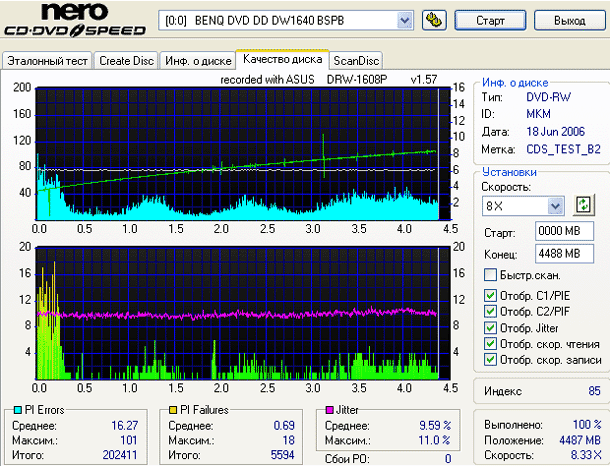Click PI Failures Итого value 5594
The image size is (610, 466).
pos(282,455)
